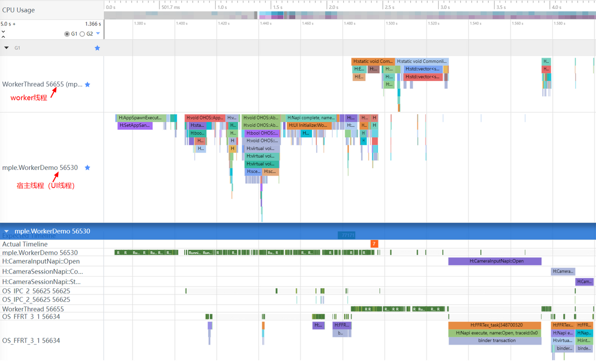596x364 pixels.
Task: Unfavorite the G1 group star
Action: tap(97, 48)
